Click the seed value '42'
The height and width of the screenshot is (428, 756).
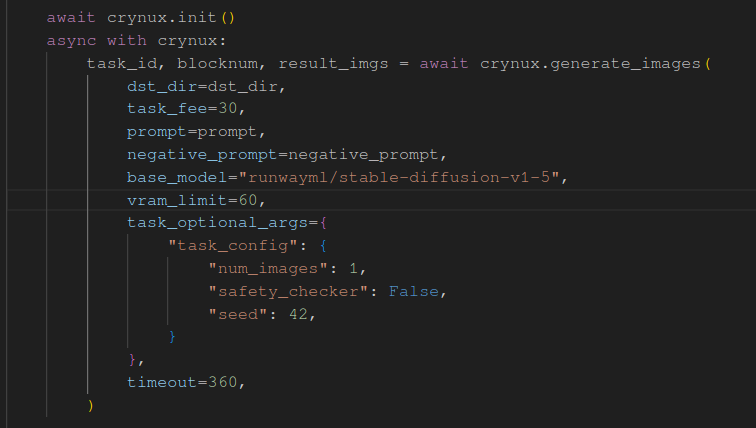(298, 314)
